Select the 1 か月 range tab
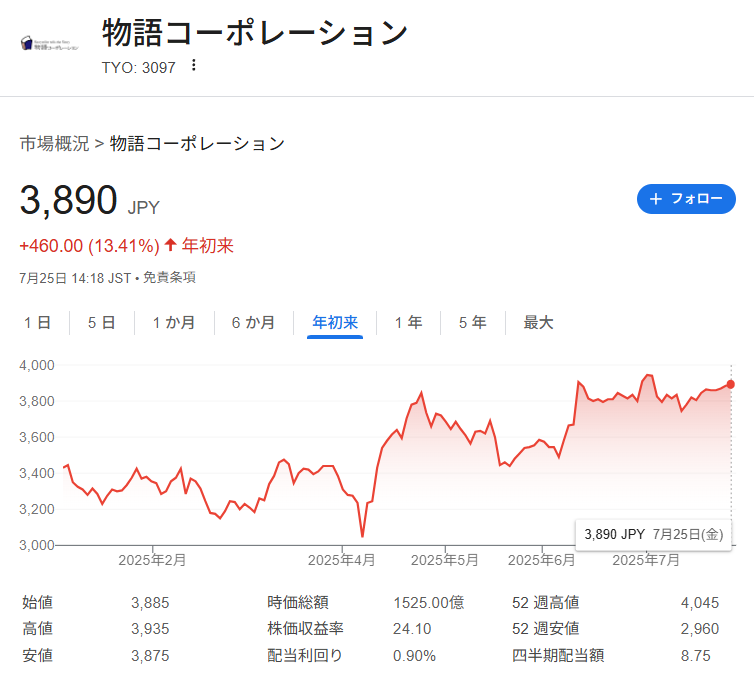Viewport: 754px width, 682px height. [174, 322]
